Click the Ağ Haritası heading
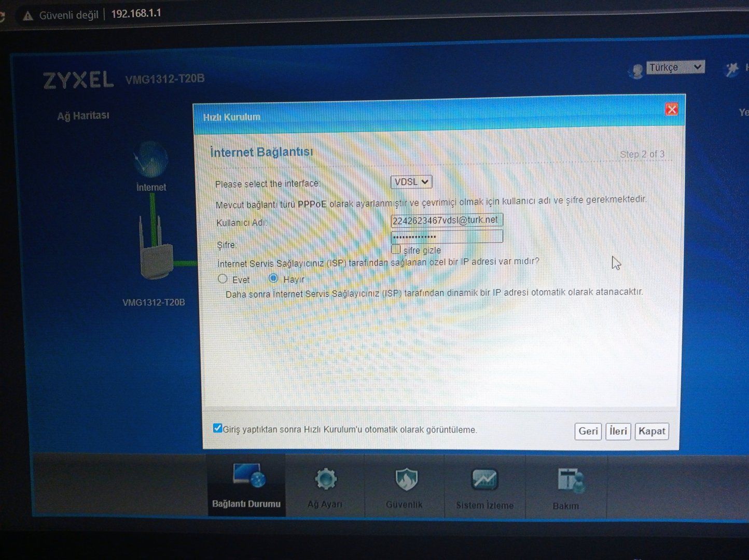 click(83, 115)
